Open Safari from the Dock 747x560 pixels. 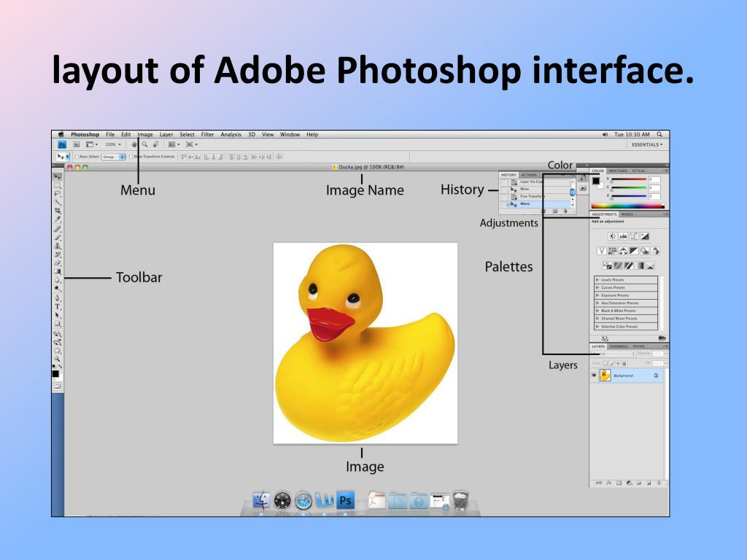(x=303, y=501)
